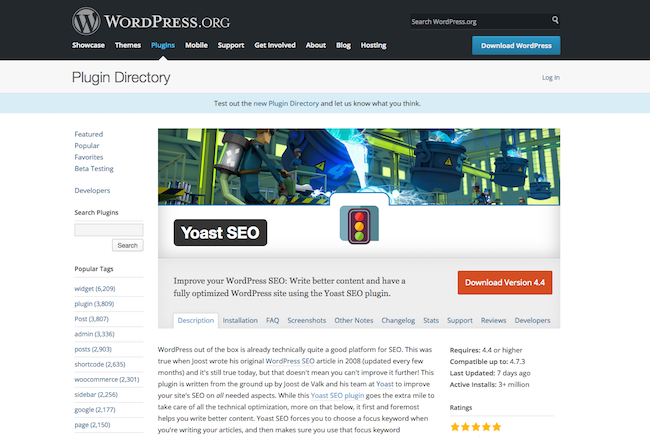Click the Log In link
This screenshot has height=436, width=650.
coord(551,78)
